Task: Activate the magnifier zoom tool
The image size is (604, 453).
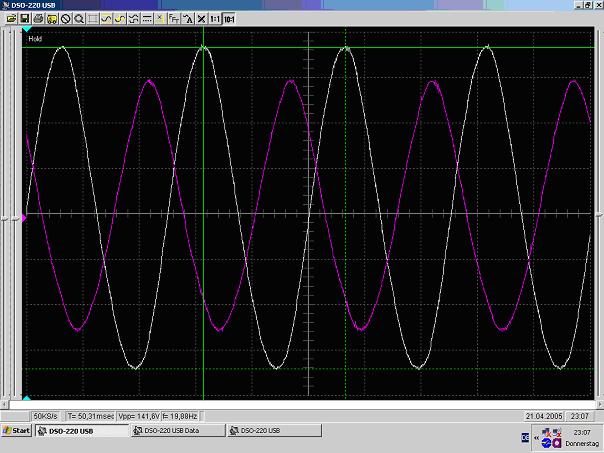Action: click(79, 18)
